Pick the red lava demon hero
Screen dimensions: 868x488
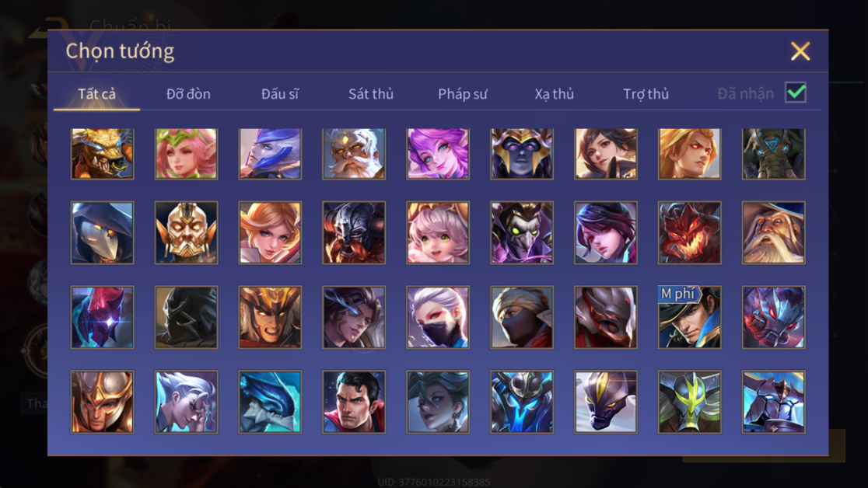click(x=689, y=232)
